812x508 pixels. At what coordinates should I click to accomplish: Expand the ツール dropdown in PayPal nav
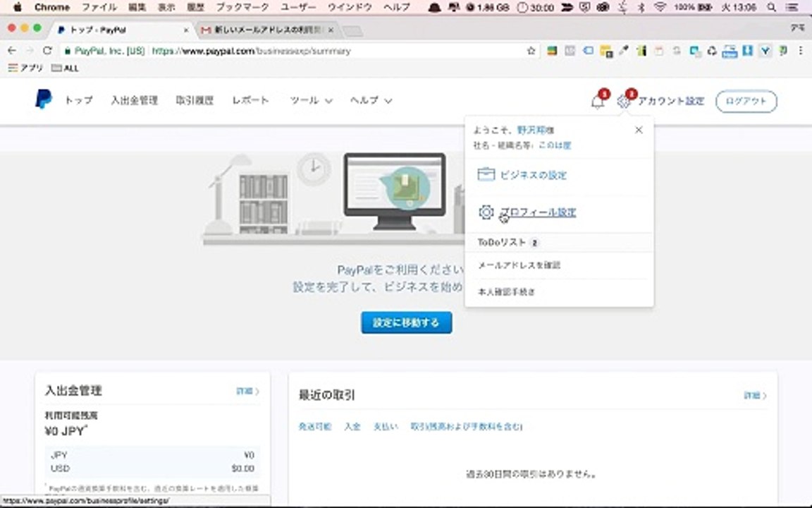click(311, 100)
